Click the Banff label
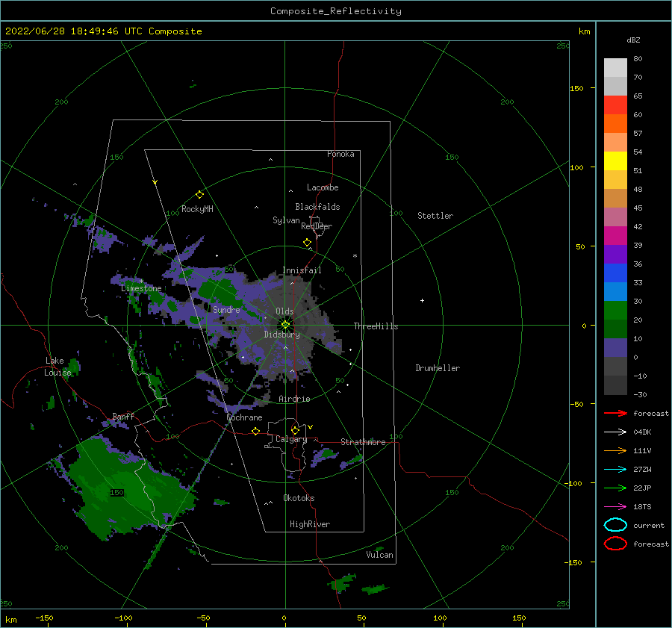The width and height of the screenshot is (672, 628). 123,416
